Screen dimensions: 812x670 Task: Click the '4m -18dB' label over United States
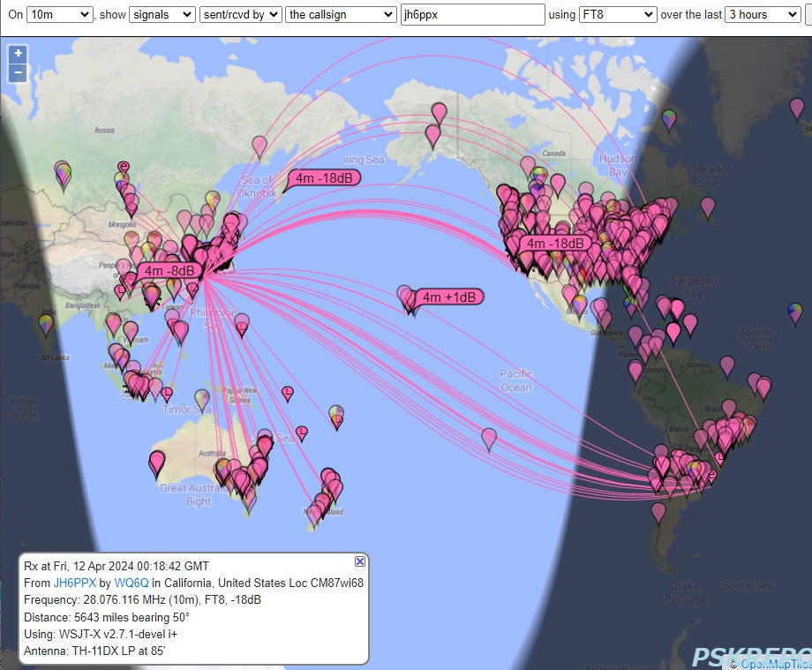click(555, 243)
